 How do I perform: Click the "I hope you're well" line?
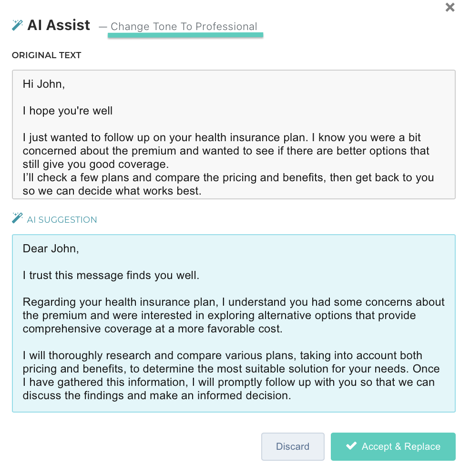(68, 111)
